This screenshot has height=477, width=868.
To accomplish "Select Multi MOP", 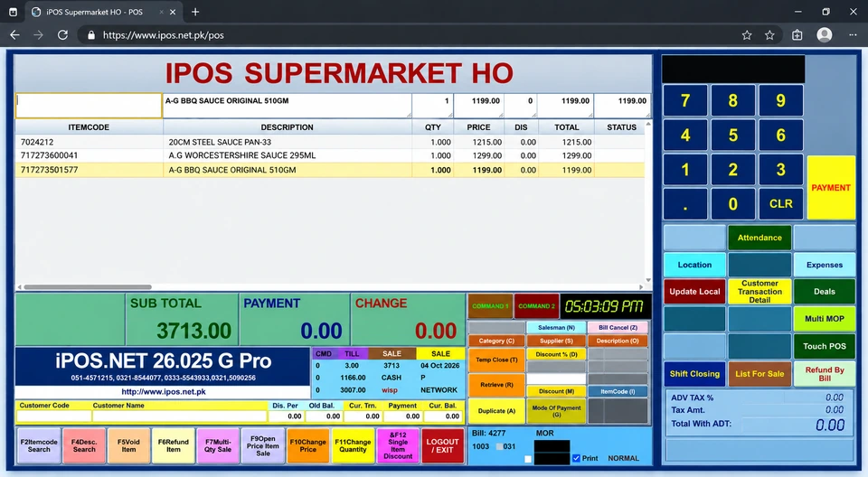I will coord(825,319).
